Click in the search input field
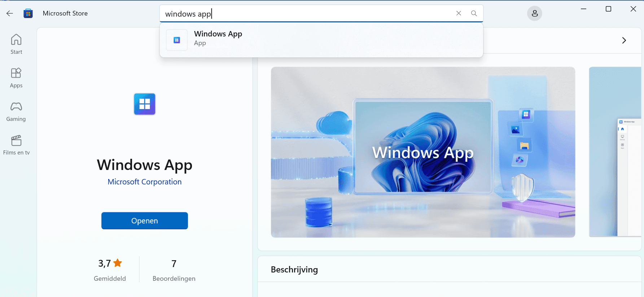Viewport: 644px width, 297px height. click(307, 14)
